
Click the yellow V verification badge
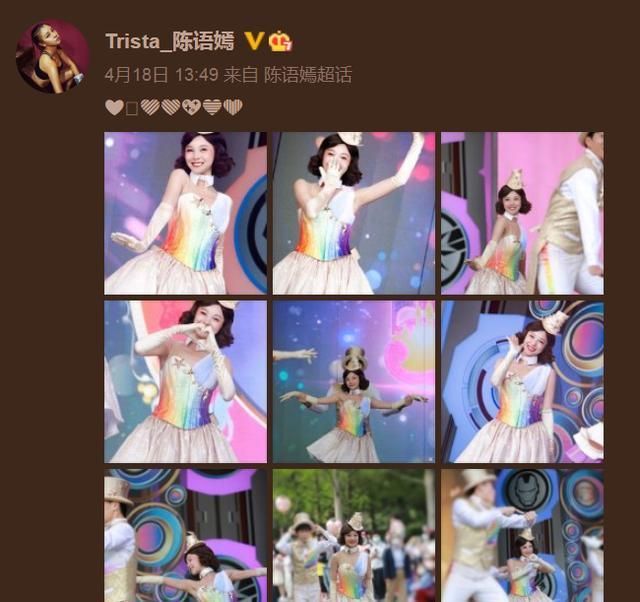point(254,41)
